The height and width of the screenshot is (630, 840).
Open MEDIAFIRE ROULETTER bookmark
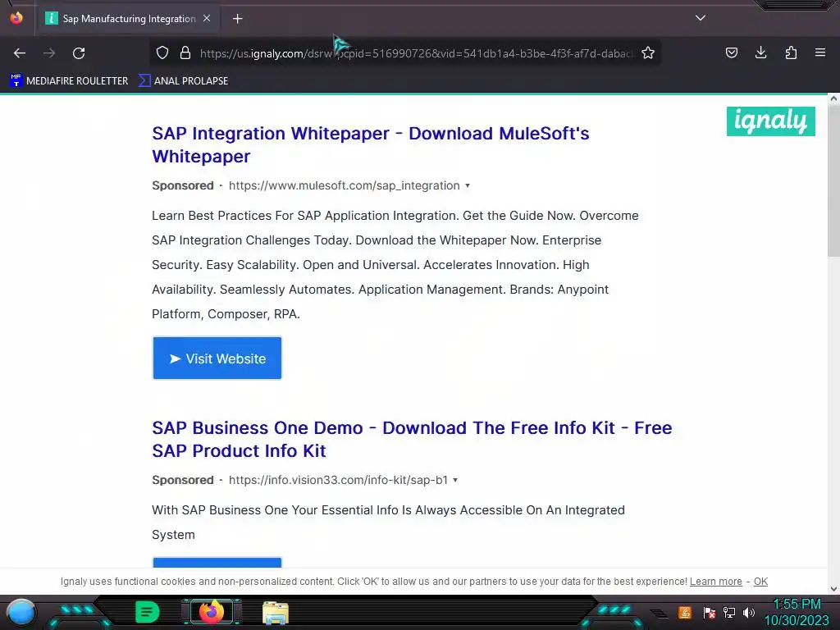(x=69, y=81)
